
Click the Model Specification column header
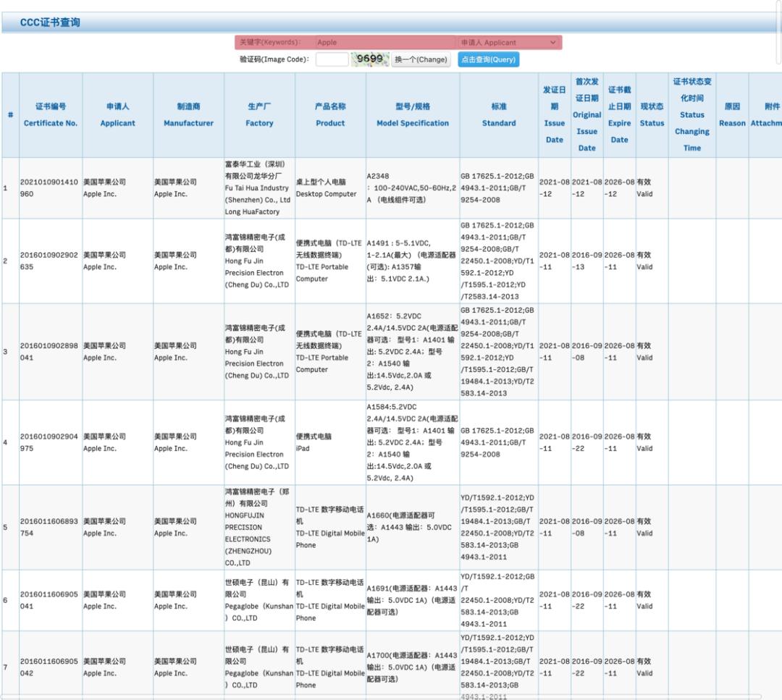pos(413,115)
